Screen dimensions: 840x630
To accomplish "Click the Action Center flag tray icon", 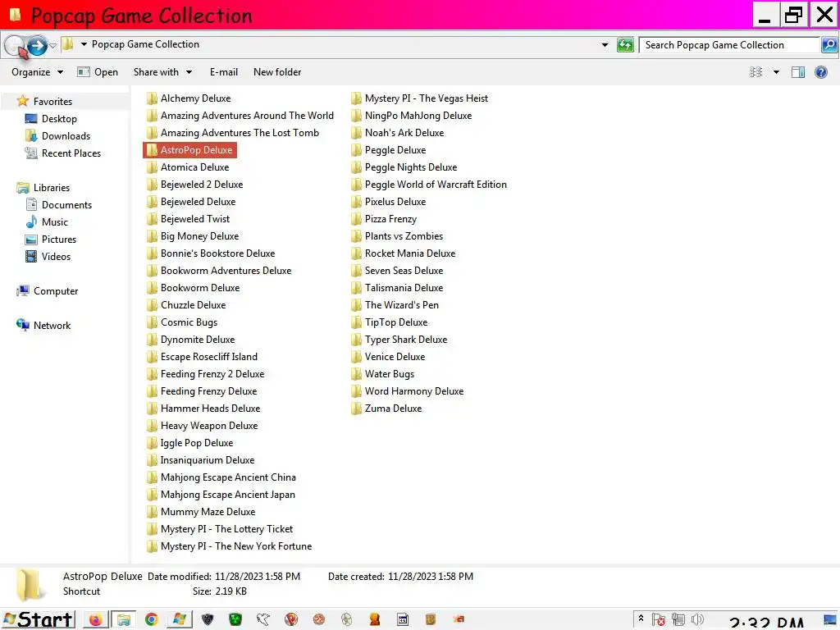I will pos(659,620).
